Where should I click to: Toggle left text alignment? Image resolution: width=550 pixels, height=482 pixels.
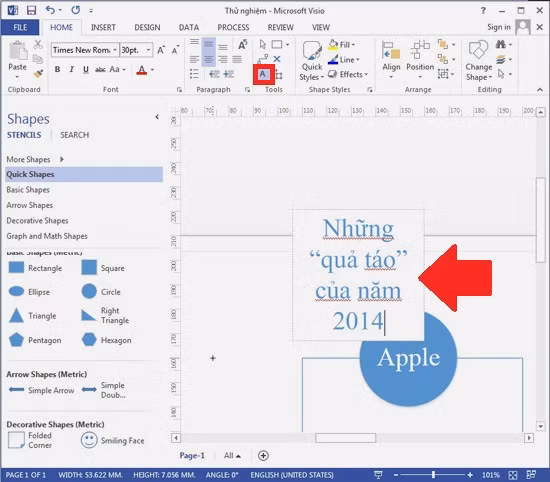coord(194,59)
